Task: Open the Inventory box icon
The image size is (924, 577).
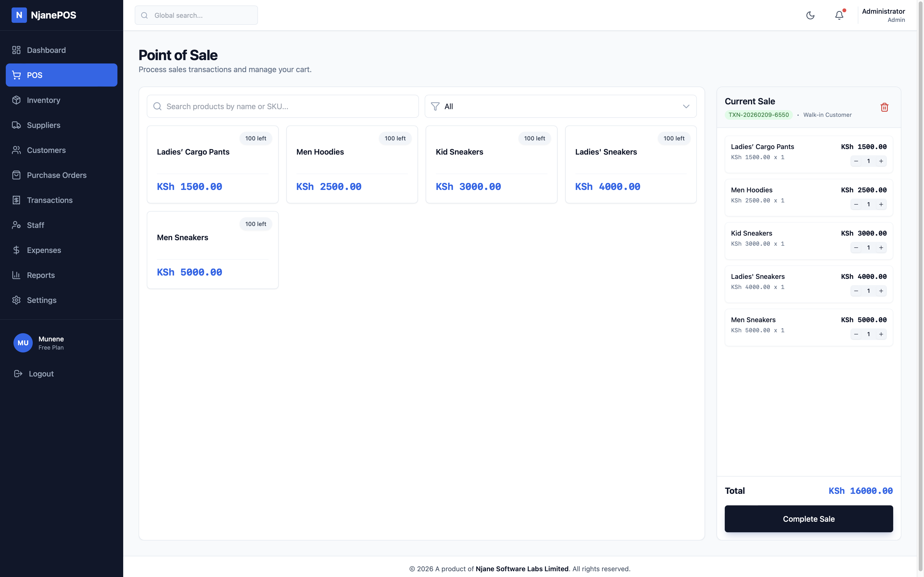Action: [x=16, y=100]
